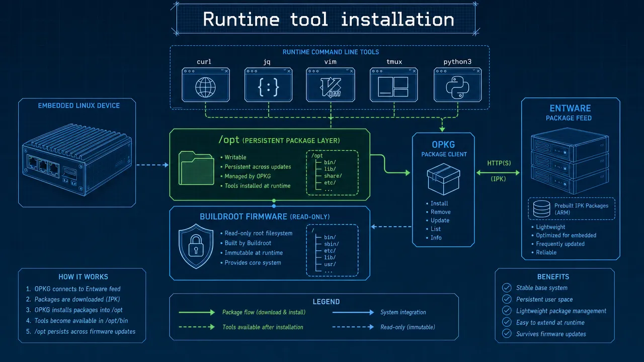The width and height of the screenshot is (644, 362).
Task: Click the (IPK) connection label
Action: click(x=498, y=178)
